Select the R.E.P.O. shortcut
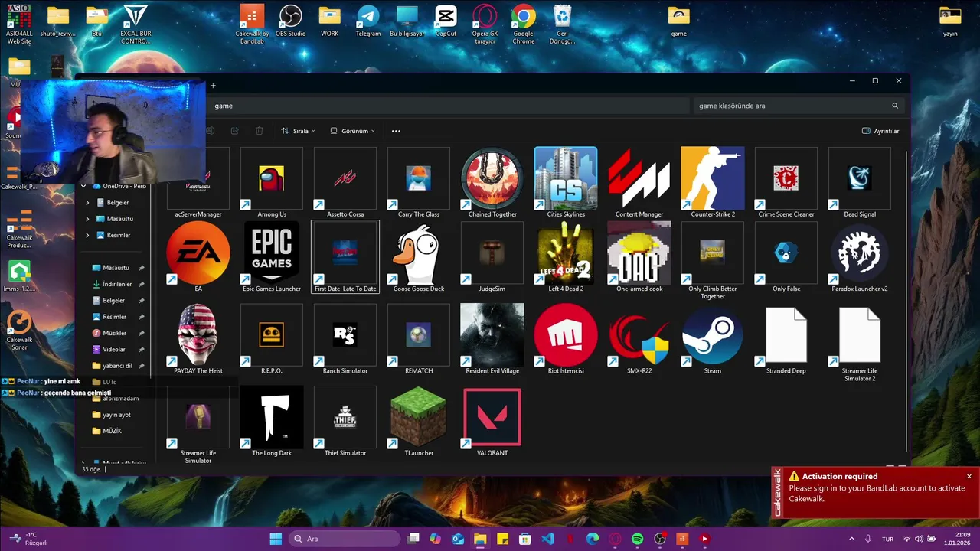 point(272,335)
